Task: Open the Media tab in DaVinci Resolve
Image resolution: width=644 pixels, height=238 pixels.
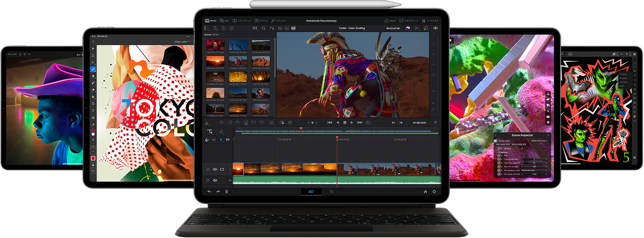Action: [211, 21]
